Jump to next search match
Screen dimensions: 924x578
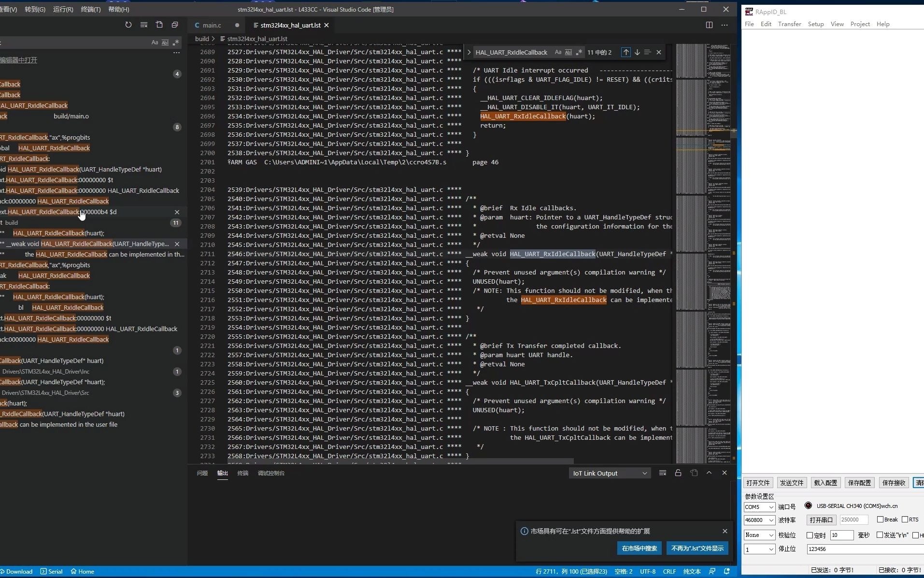[x=638, y=52]
